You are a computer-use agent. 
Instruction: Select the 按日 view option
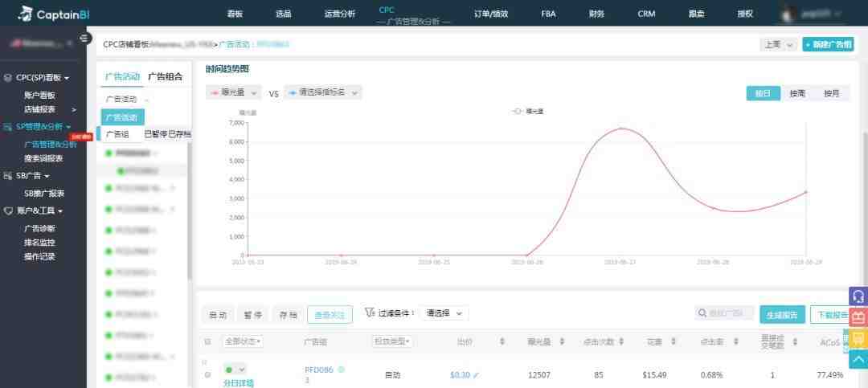(763, 93)
